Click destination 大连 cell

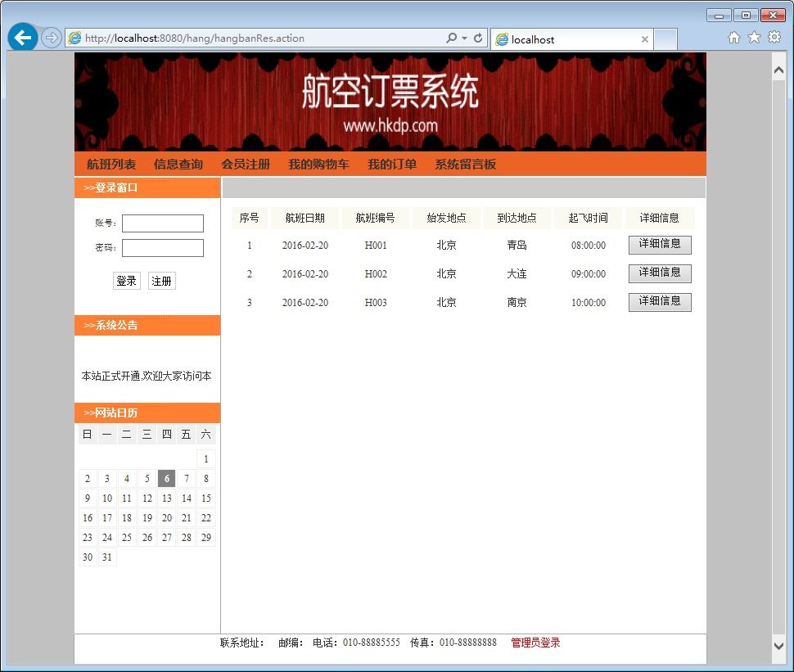pyautogui.click(x=517, y=274)
